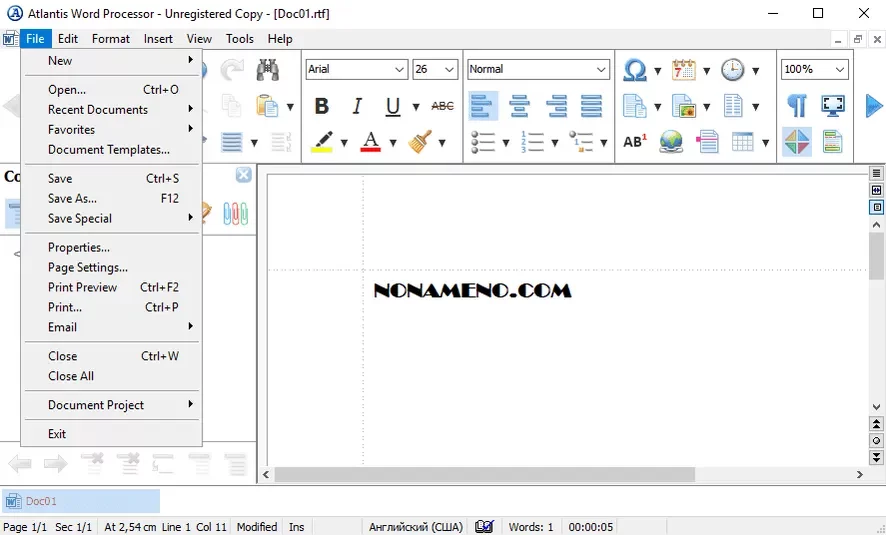Toggle Italic formatting
The height and width of the screenshot is (535, 886).
(357, 106)
